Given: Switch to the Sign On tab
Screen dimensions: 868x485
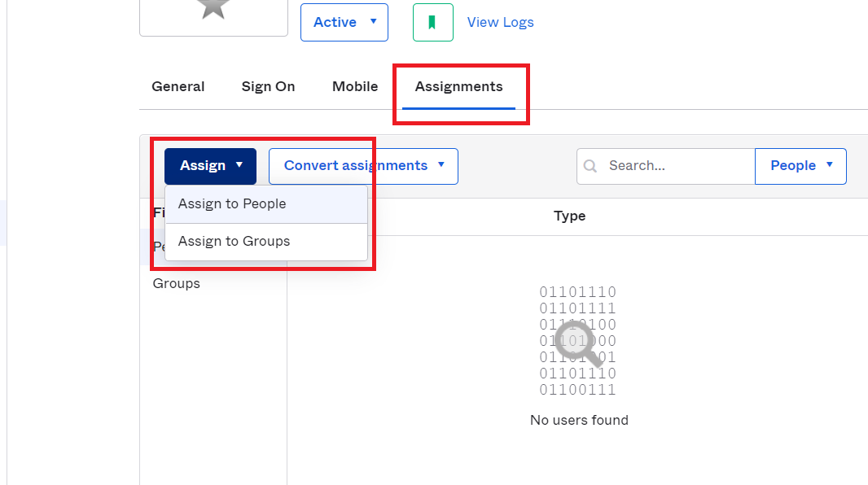Looking at the screenshot, I should tap(269, 87).
